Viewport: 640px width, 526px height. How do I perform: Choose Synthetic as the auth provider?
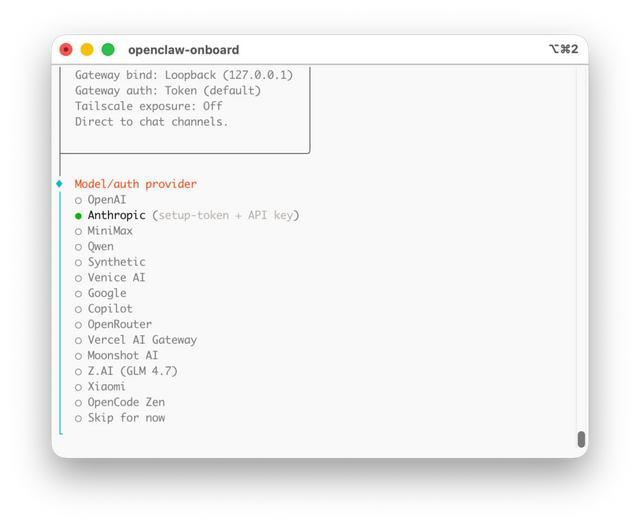click(116, 262)
